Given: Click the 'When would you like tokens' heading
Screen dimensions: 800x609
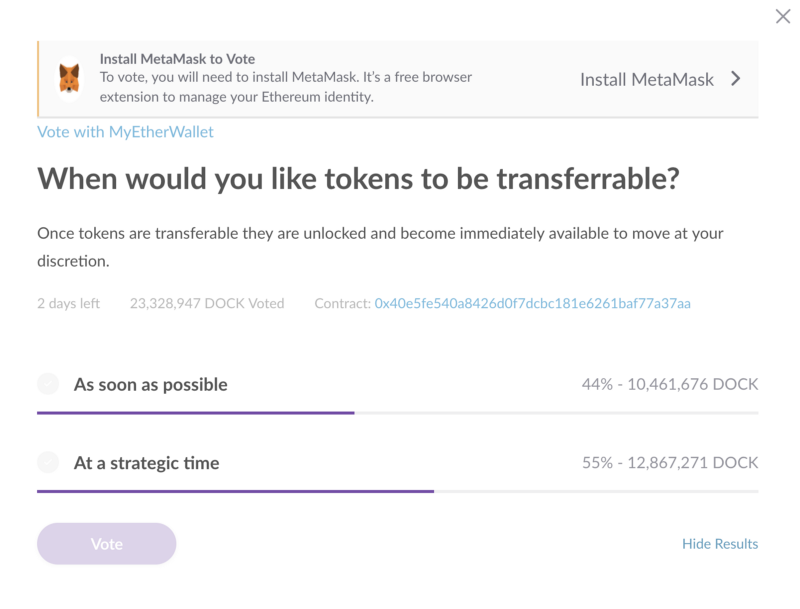Looking at the screenshot, I should pyautogui.click(x=358, y=179).
